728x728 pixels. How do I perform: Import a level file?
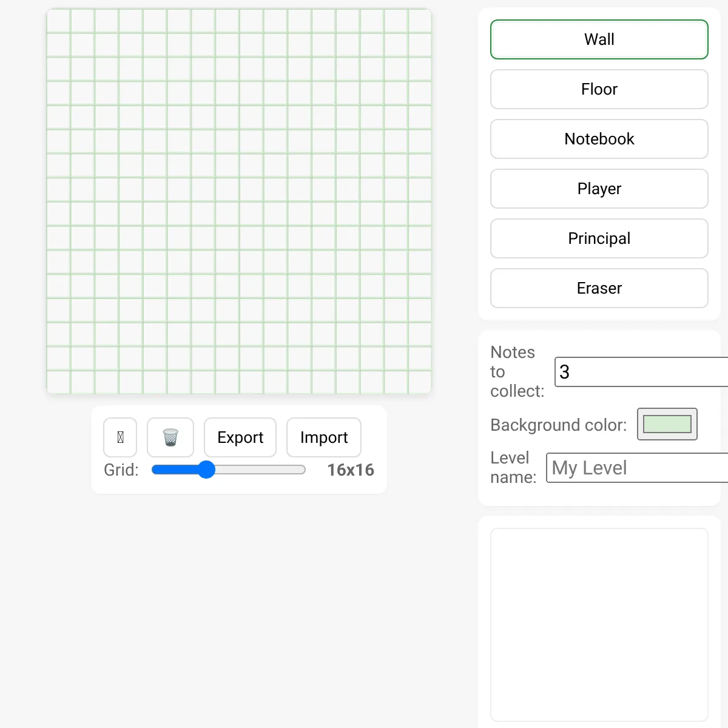coord(324,437)
